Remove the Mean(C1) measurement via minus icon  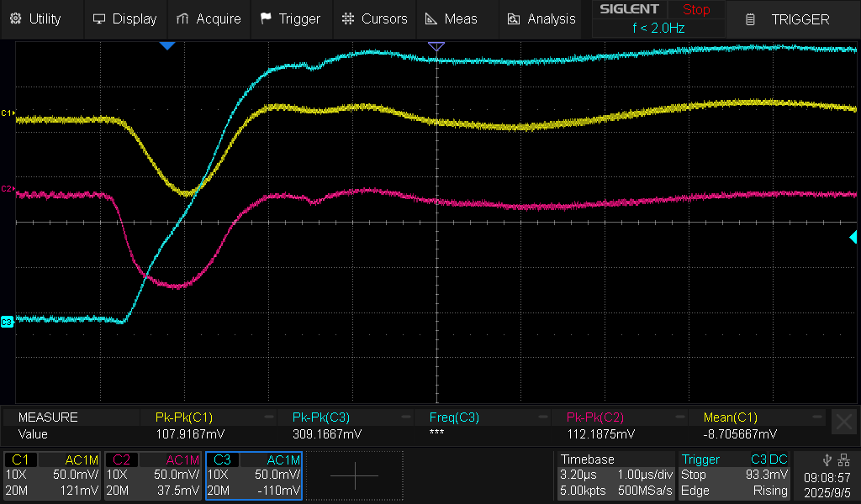817,417
